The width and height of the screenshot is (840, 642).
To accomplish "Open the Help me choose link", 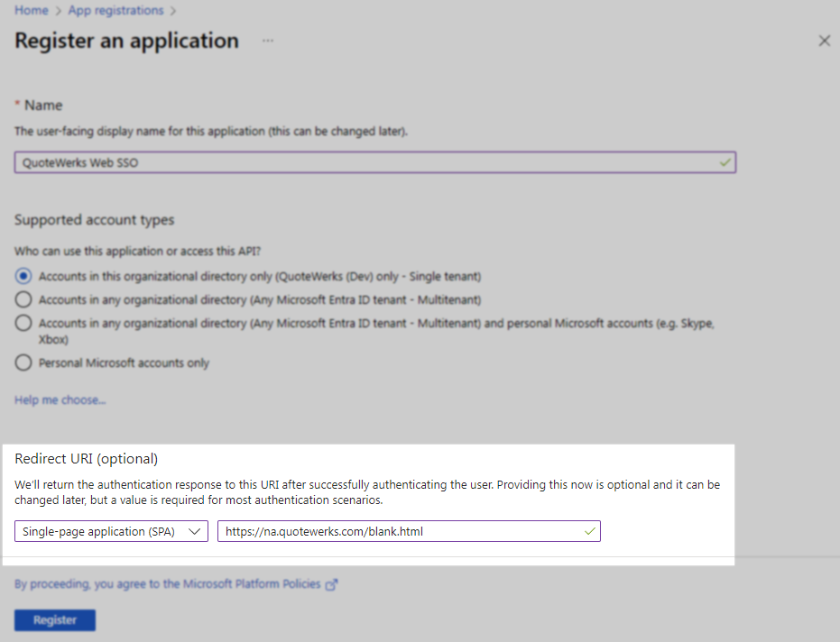I will tap(60, 399).
